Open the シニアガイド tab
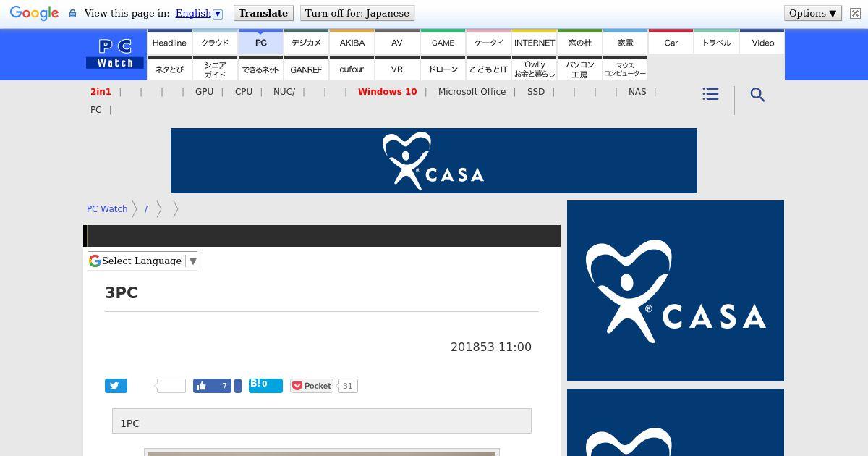This screenshot has width=868, height=456. click(x=215, y=69)
